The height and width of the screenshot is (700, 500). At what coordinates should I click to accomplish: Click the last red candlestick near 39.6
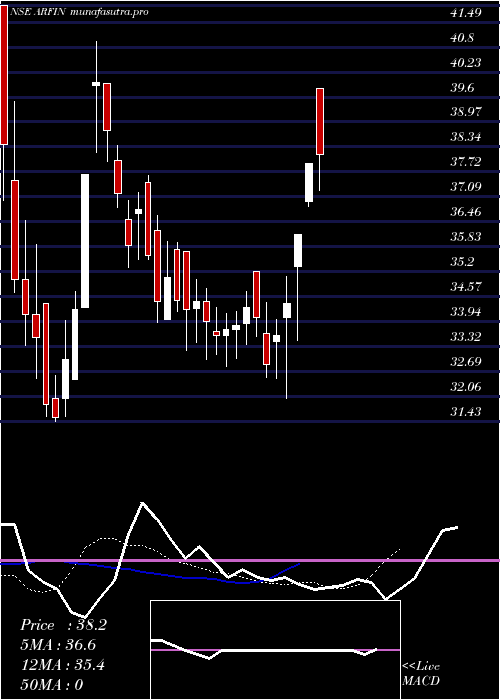(320, 121)
